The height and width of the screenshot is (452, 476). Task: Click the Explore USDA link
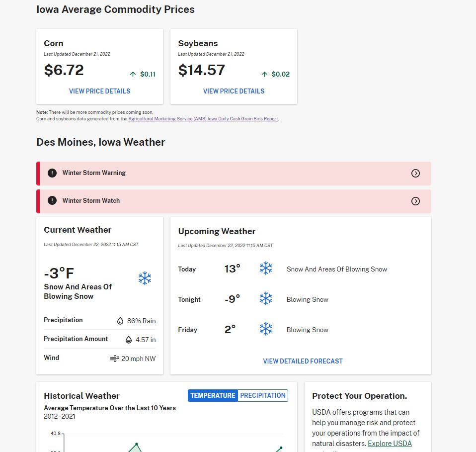tap(391, 443)
